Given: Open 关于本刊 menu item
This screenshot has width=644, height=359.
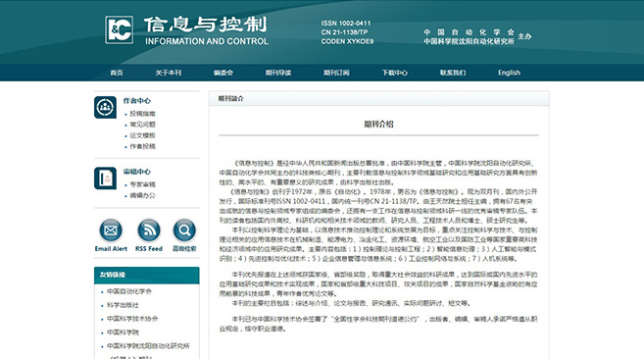Looking at the screenshot, I should 169,73.
